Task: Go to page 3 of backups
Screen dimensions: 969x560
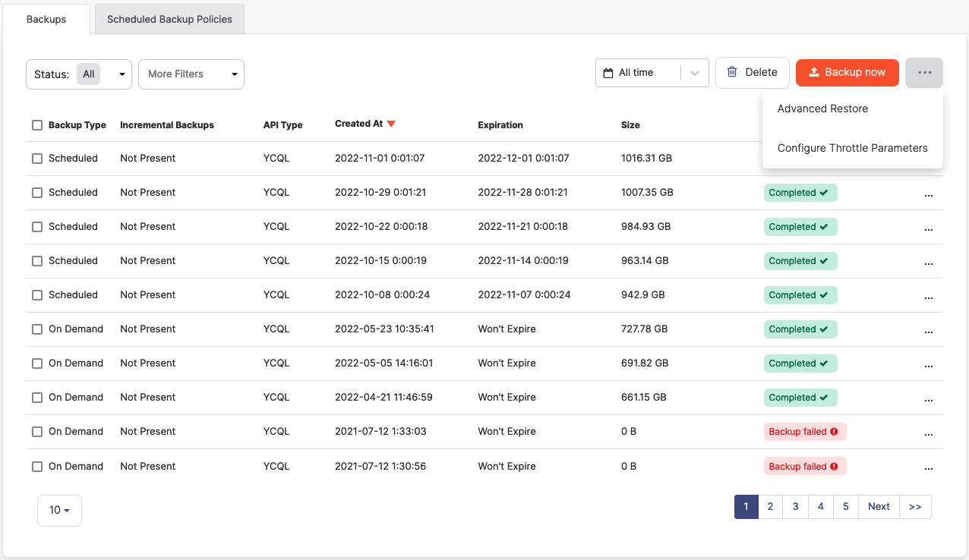Action: tap(795, 507)
